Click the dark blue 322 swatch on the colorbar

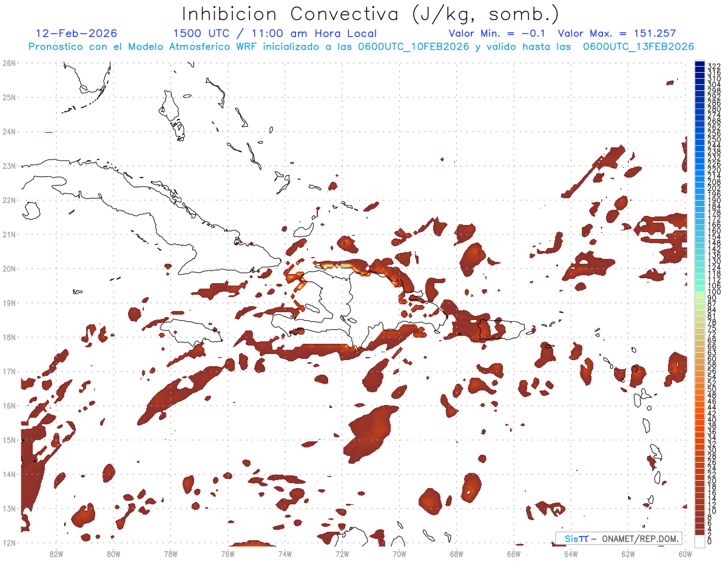pos(699,64)
